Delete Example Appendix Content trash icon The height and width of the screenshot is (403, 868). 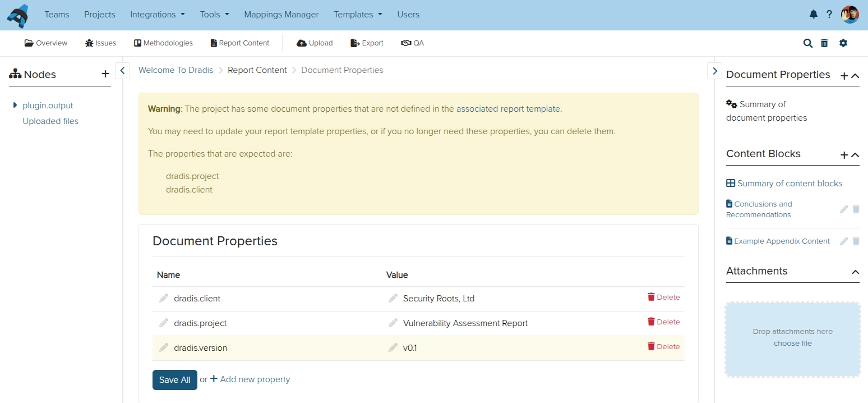point(856,241)
